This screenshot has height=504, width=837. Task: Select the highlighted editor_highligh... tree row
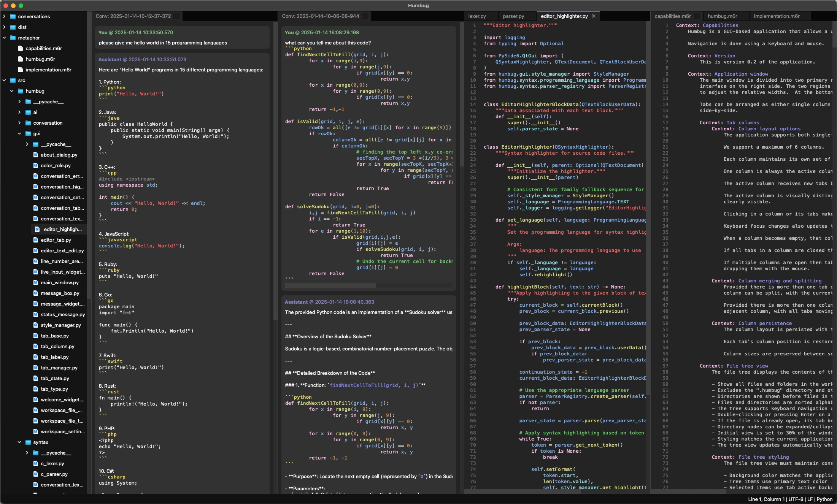[x=59, y=229]
